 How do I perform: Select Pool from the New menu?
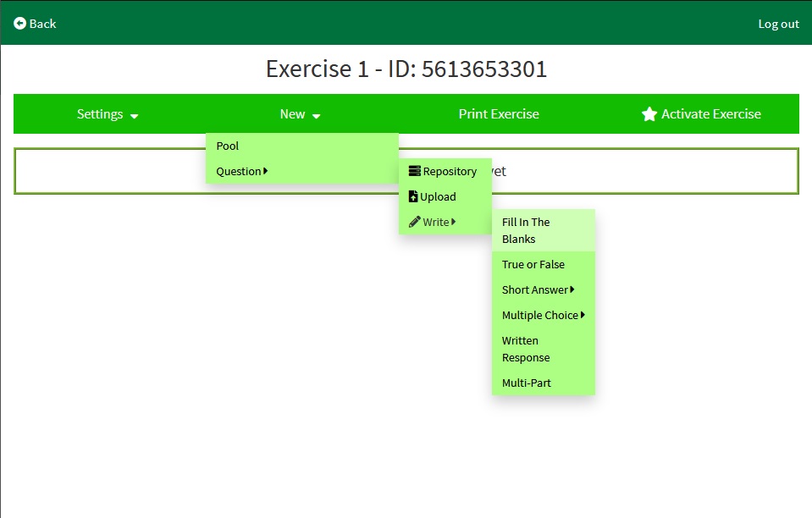coord(228,146)
